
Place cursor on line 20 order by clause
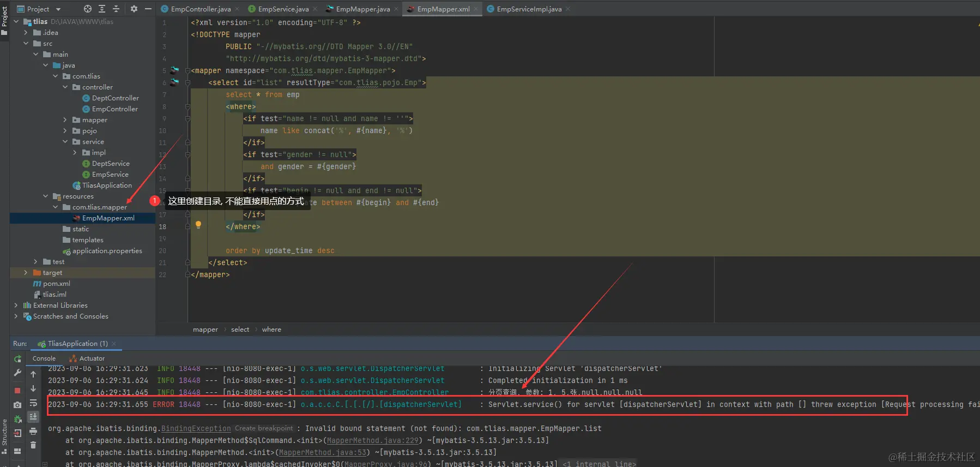[x=280, y=251]
